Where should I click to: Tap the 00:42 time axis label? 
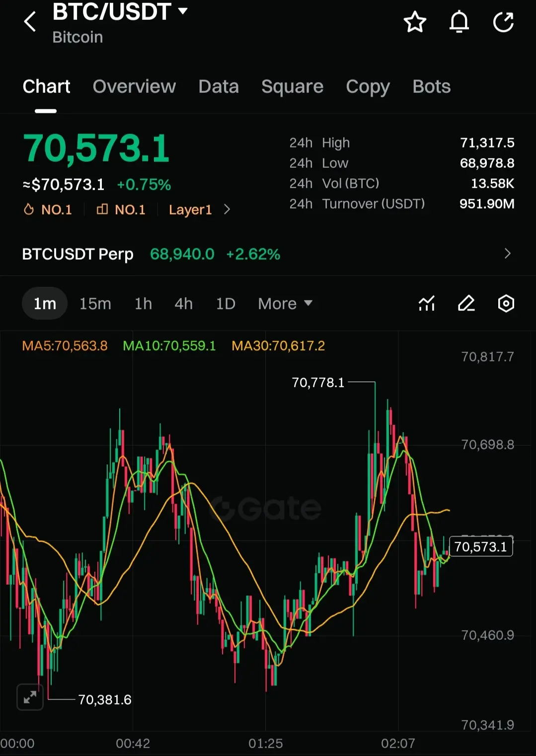coord(133,744)
